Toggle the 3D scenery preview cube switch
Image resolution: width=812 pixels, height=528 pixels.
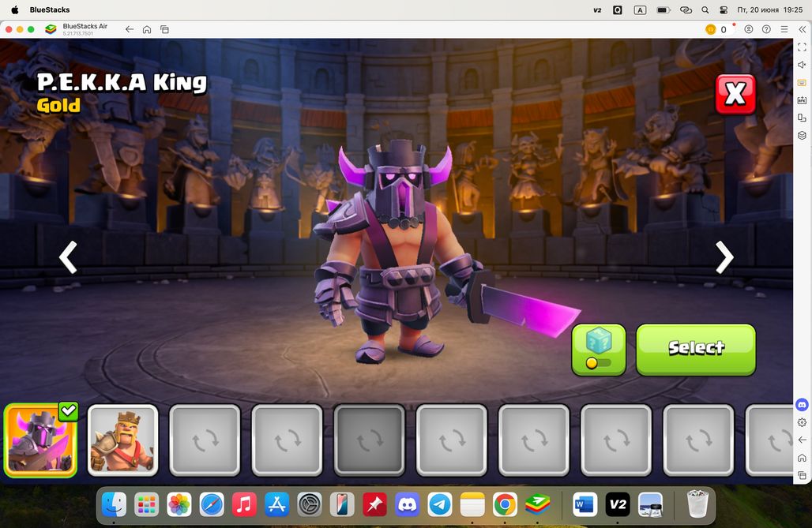(599, 350)
